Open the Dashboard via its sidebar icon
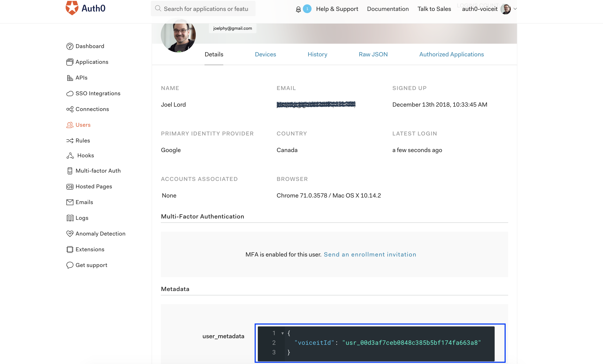The height and width of the screenshot is (364, 603). (70, 46)
